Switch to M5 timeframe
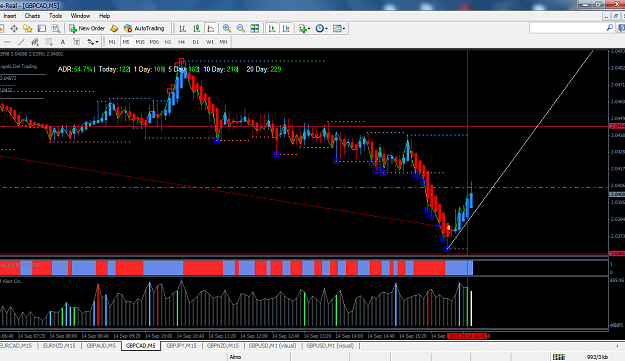 (x=126, y=42)
